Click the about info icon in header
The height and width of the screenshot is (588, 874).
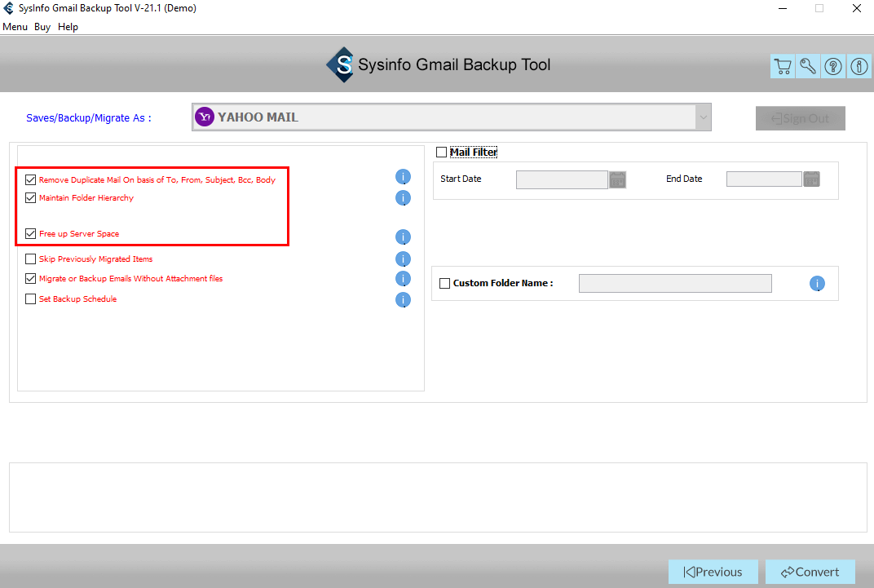(x=859, y=66)
